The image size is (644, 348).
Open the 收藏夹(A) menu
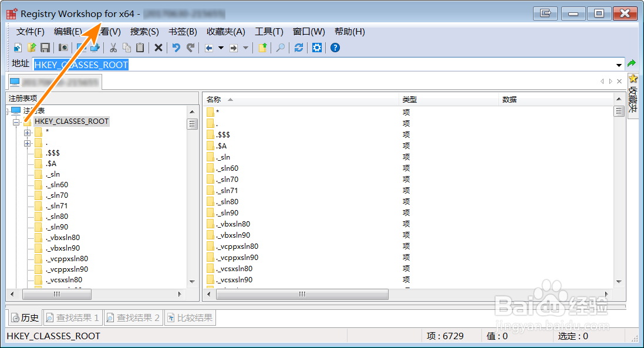(226, 32)
